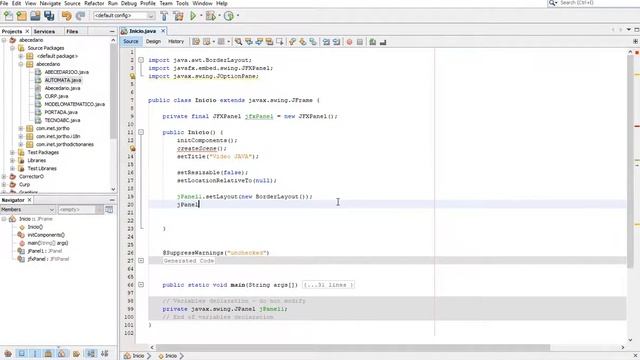This screenshot has height=360, width=640.
Task: Select the Inicio.java editor tab
Action: tap(142, 31)
